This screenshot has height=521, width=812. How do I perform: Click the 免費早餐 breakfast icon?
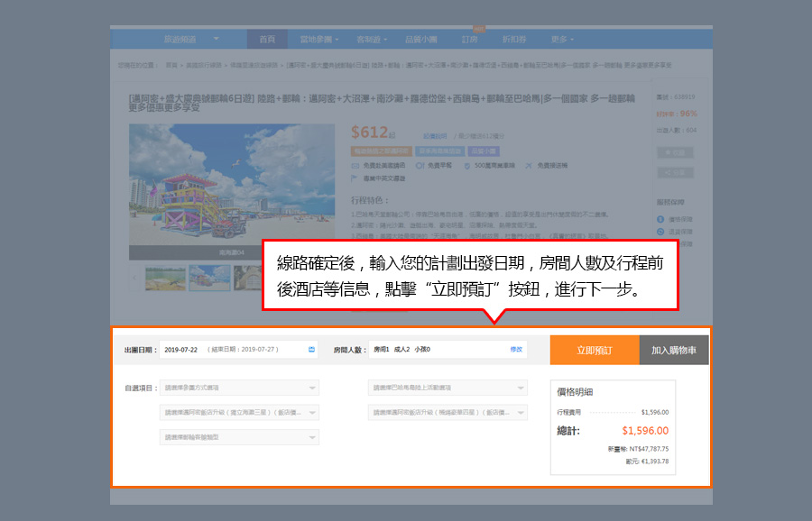[420, 166]
